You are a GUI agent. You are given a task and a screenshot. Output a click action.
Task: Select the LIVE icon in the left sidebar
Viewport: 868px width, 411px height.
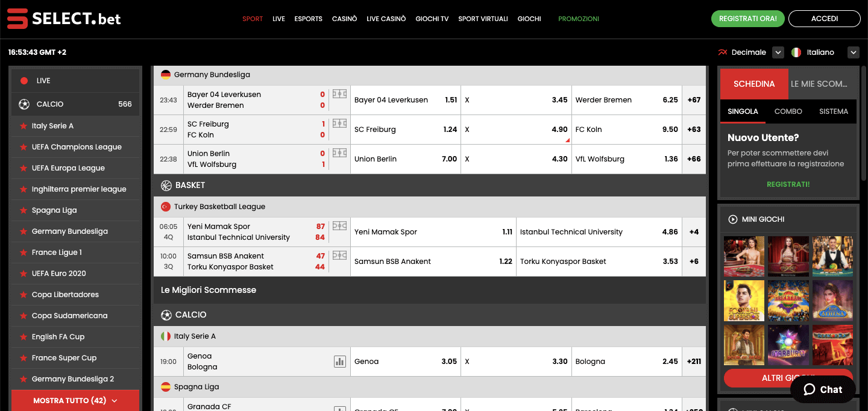point(24,80)
